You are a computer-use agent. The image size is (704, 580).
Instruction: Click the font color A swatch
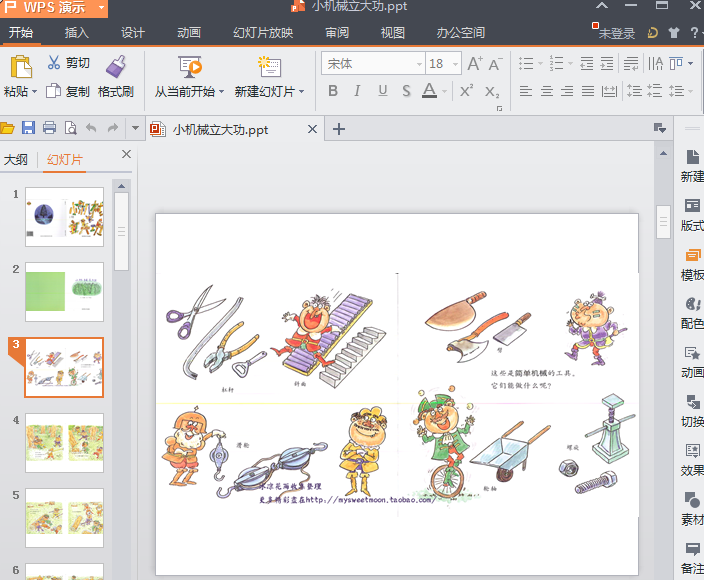429,91
